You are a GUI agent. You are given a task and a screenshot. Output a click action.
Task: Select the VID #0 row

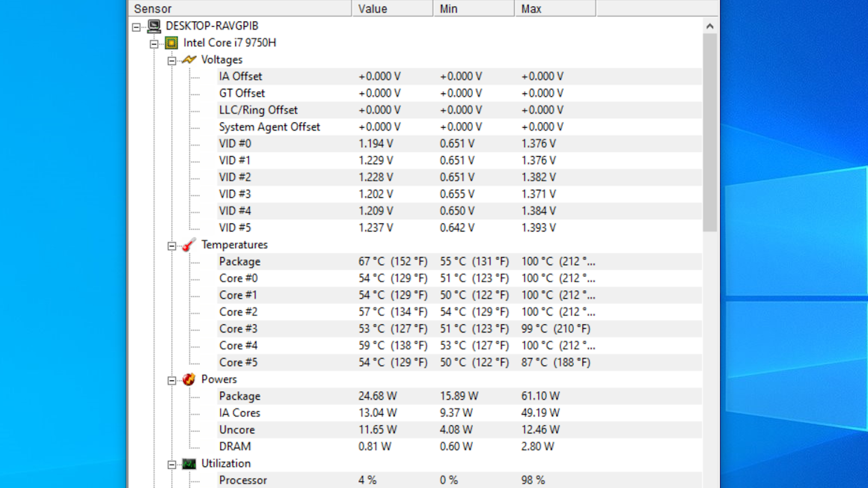tap(460, 144)
